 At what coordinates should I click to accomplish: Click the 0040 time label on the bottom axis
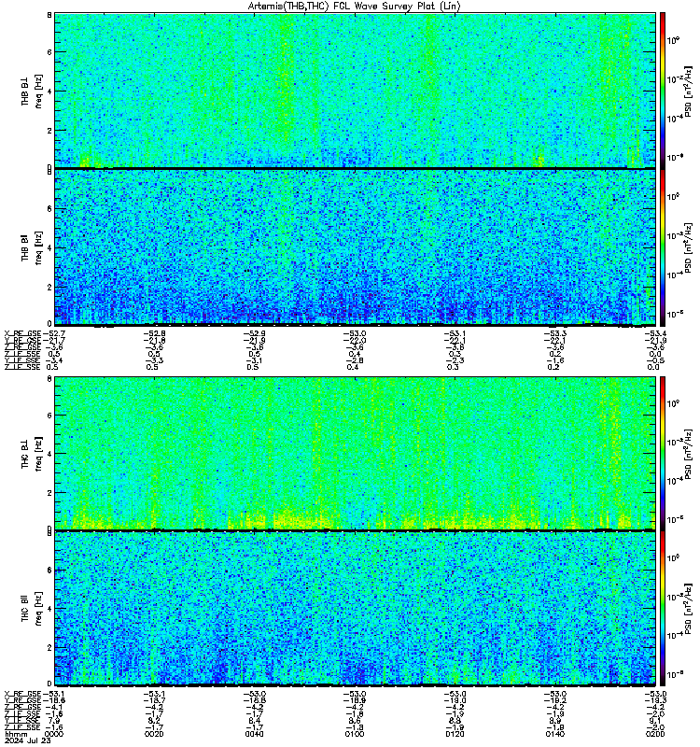click(254, 734)
